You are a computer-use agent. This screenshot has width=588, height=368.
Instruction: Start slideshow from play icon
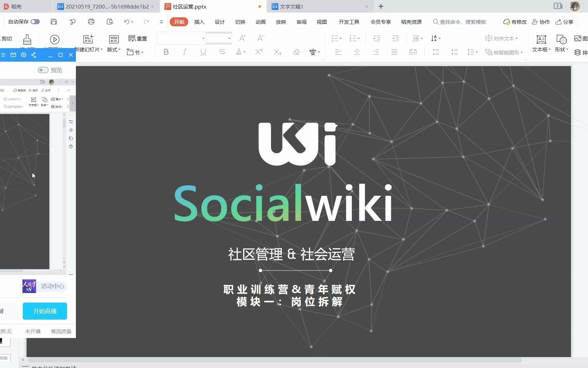(54, 40)
